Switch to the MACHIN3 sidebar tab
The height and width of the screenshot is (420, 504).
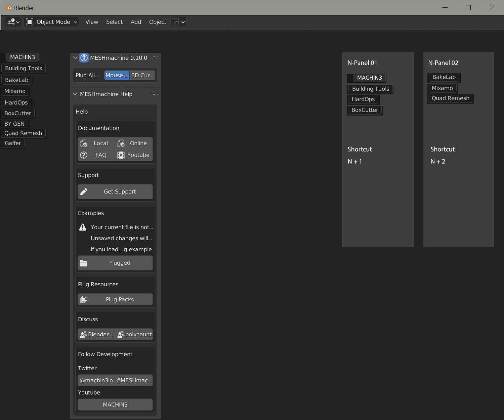23,57
